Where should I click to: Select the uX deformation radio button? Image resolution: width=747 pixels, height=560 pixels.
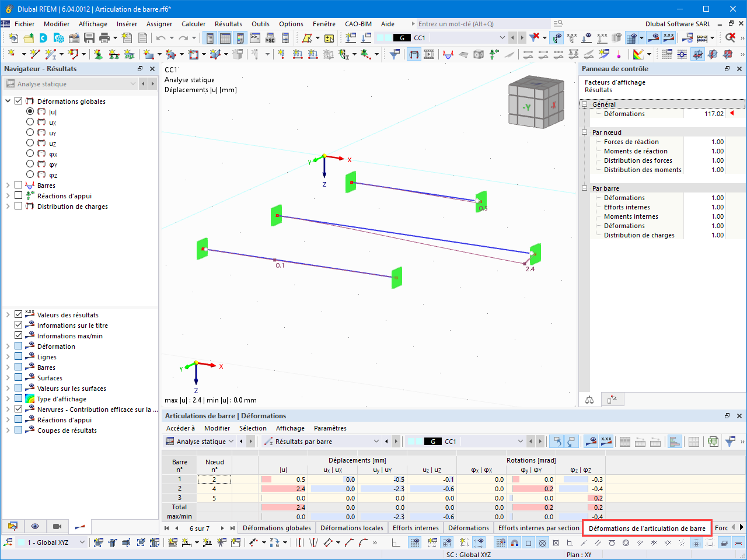click(x=30, y=122)
